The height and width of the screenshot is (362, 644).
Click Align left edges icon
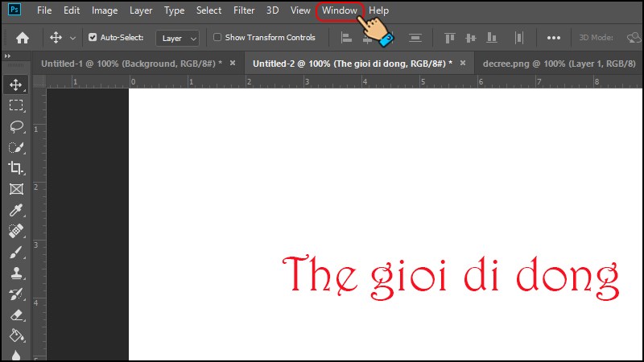347,38
